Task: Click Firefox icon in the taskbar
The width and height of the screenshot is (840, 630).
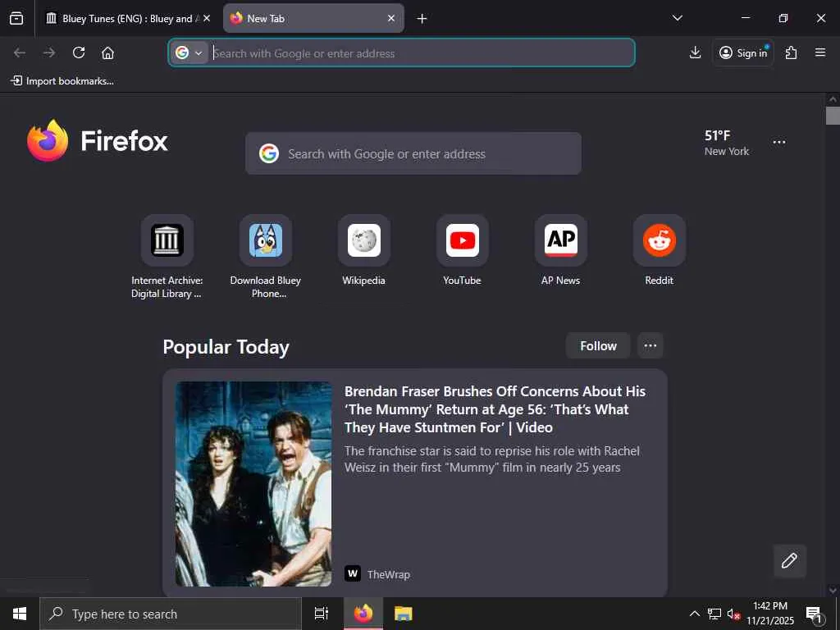Action: [x=363, y=614]
